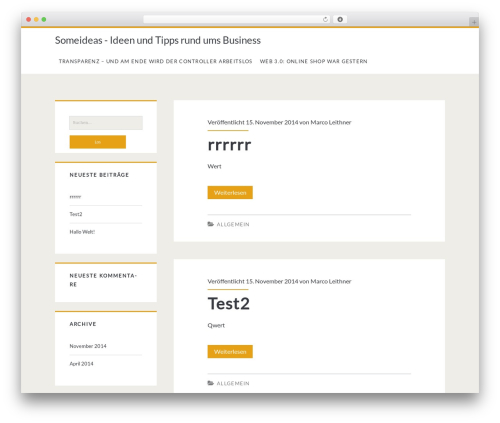Open the ALLGEMEIN category of rrrrrr post
Viewport: 500px width, 423px height.
tap(233, 224)
